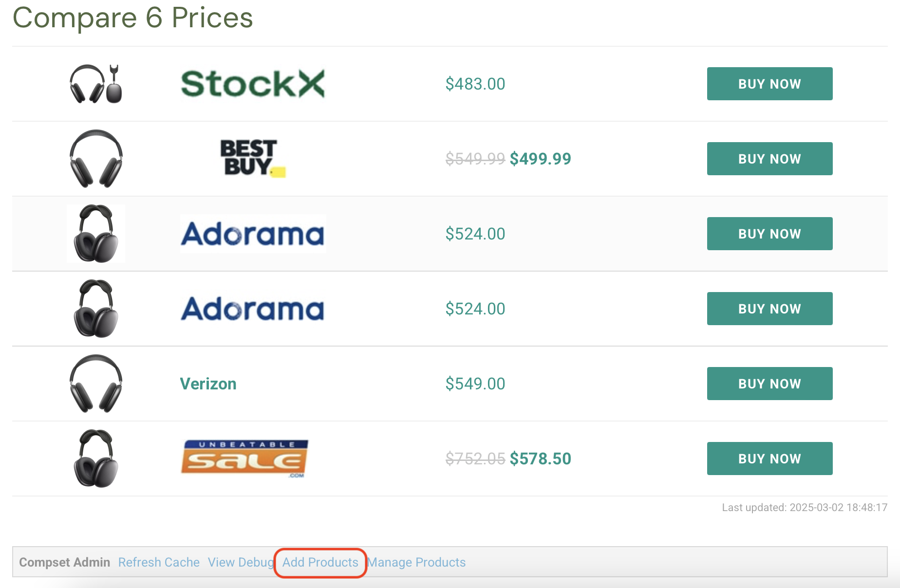Image resolution: width=900 pixels, height=588 pixels.
Task: Click the Add Products link
Action: pyautogui.click(x=320, y=562)
